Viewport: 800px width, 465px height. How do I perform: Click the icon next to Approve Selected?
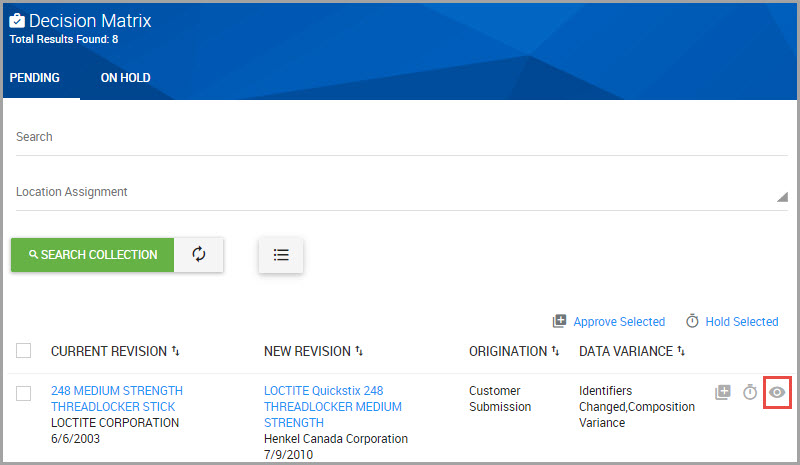pos(559,321)
